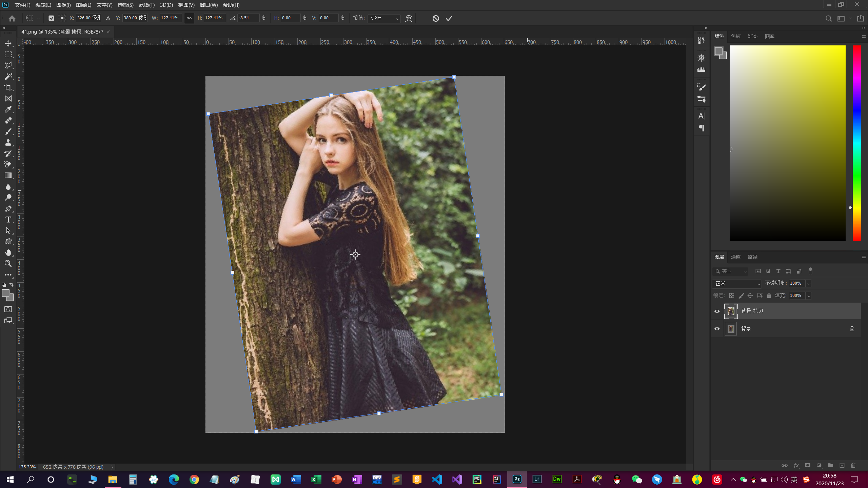Viewport: 868px width, 488px height.
Task: Switch to the 路径 tab
Action: 752,257
